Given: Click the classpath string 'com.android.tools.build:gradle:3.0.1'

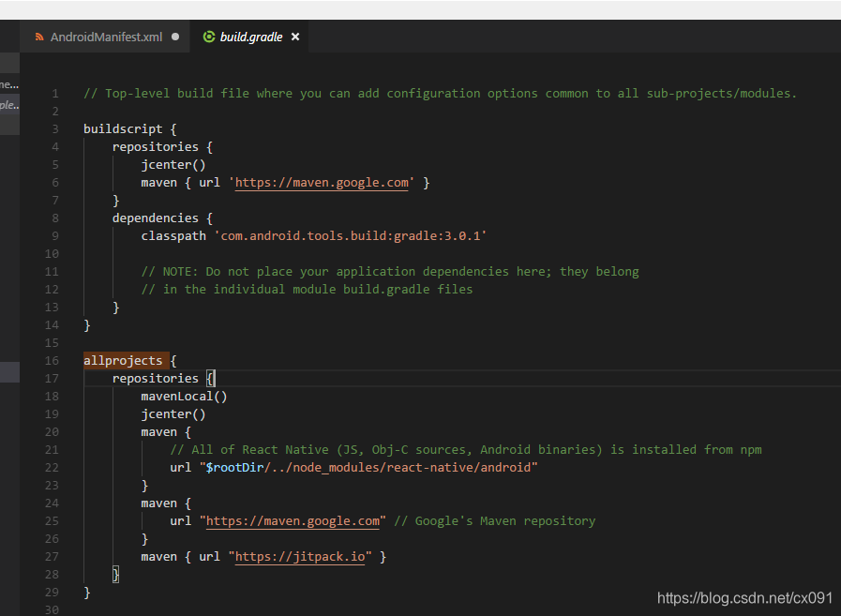Looking at the screenshot, I should (351, 236).
